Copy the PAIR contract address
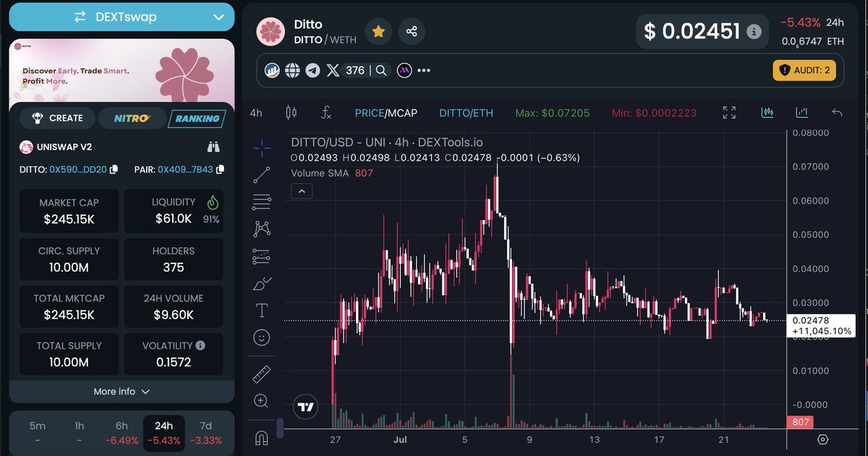The height and width of the screenshot is (456, 868). click(219, 169)
